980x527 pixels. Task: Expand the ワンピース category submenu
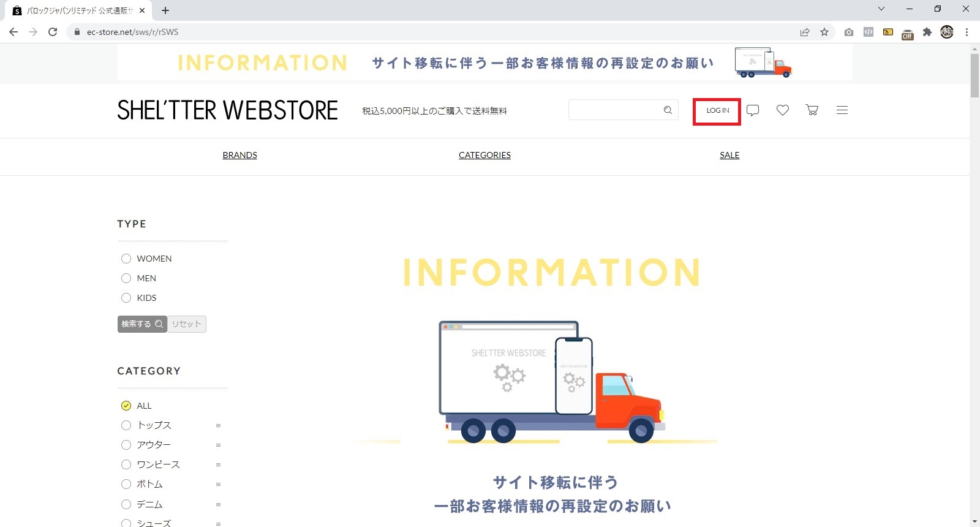(x=218, y=464)
